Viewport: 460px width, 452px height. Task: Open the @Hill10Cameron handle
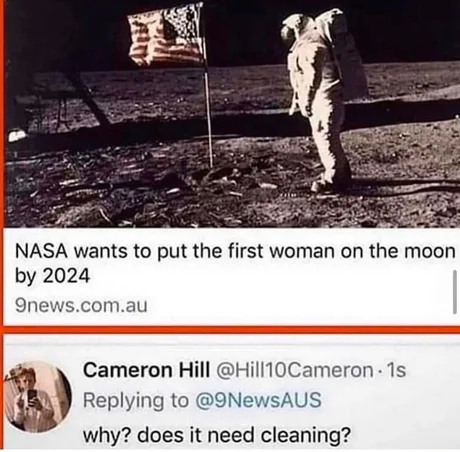295,370
